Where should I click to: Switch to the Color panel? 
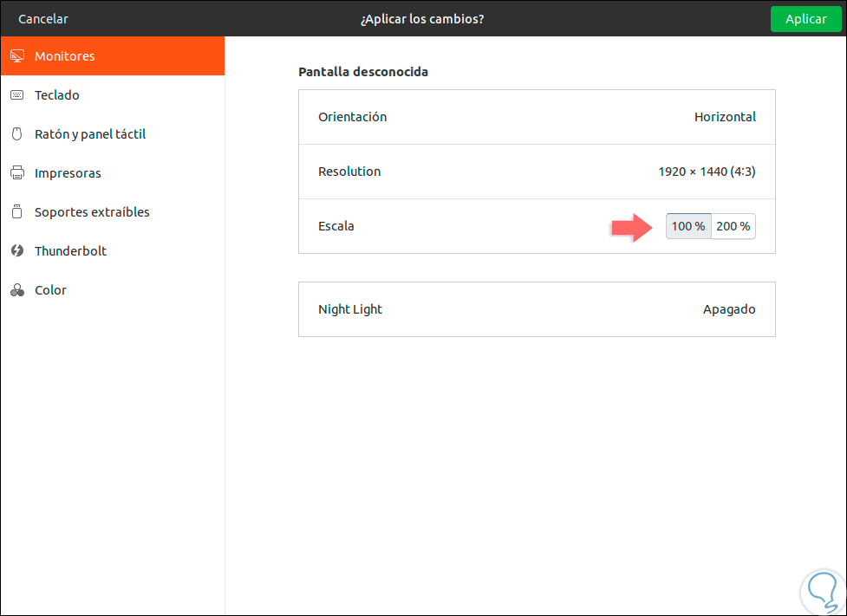tap(113, 290)
